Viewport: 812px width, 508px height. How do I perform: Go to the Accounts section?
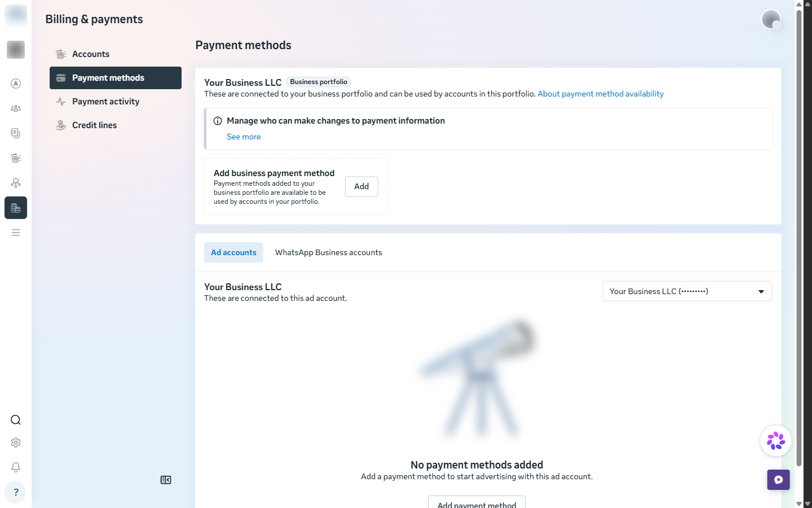(x=116, y=54)
